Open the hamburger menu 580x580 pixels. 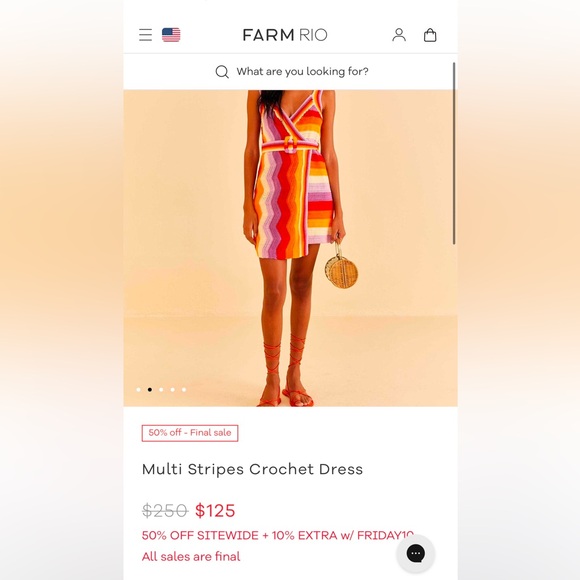tap(145, 35)
